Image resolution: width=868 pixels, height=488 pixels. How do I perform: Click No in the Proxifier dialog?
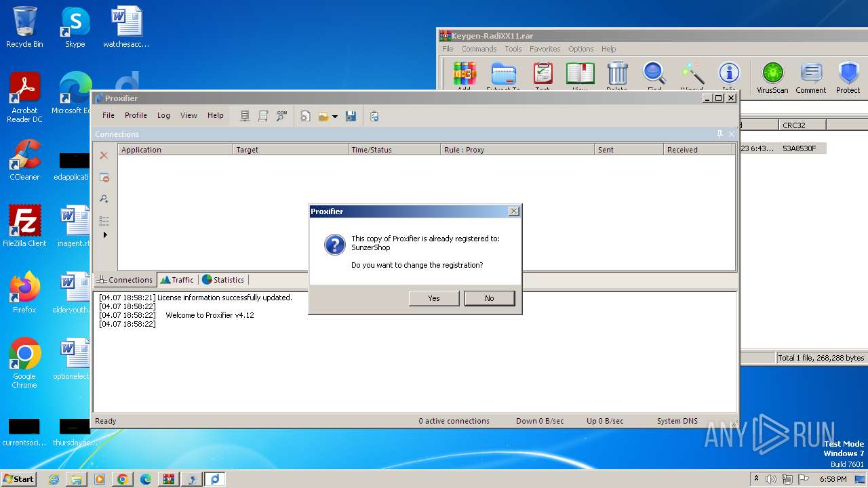tap(490, 298)
